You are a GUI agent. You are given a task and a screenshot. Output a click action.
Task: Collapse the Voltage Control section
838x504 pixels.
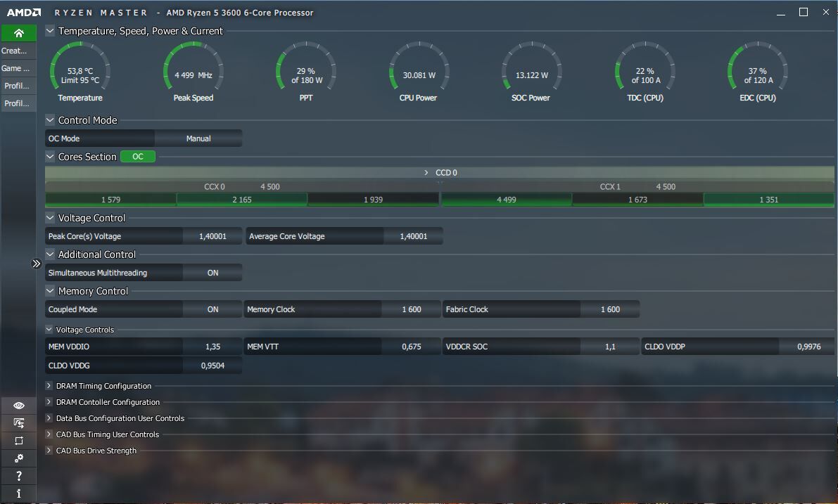(50, 218)
